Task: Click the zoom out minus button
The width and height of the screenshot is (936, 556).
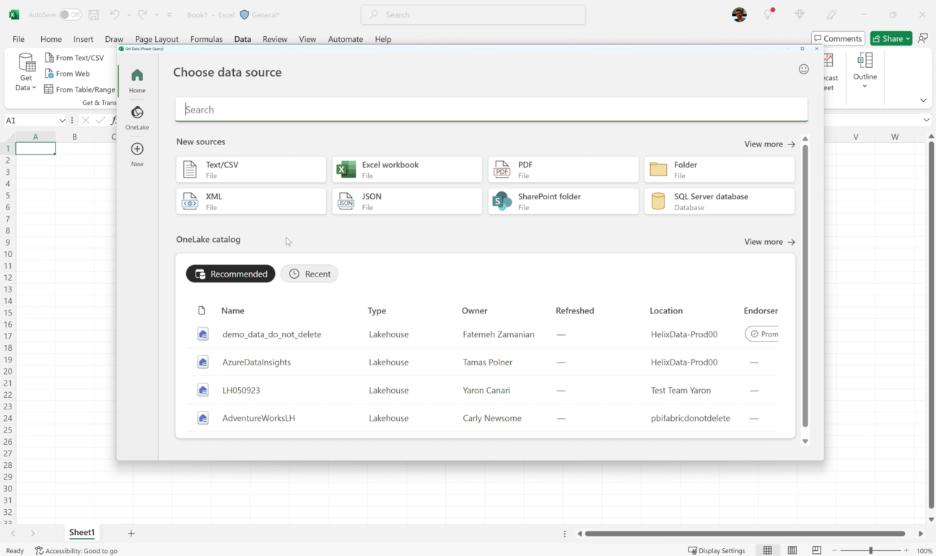Action: (x=835, y=550)
